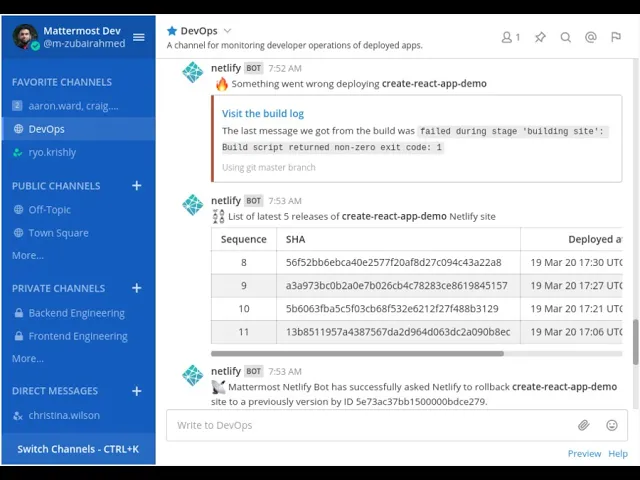Click the 19 Mar 20 17:21 deployed cell
The height and width of the screenshot is (480, 640).
click(571, 309)
